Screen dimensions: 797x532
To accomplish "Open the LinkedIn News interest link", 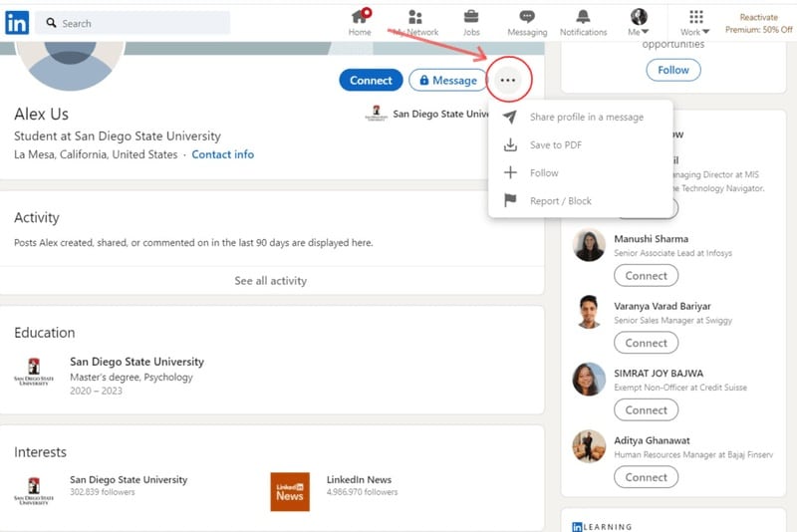I will (359, 479).
